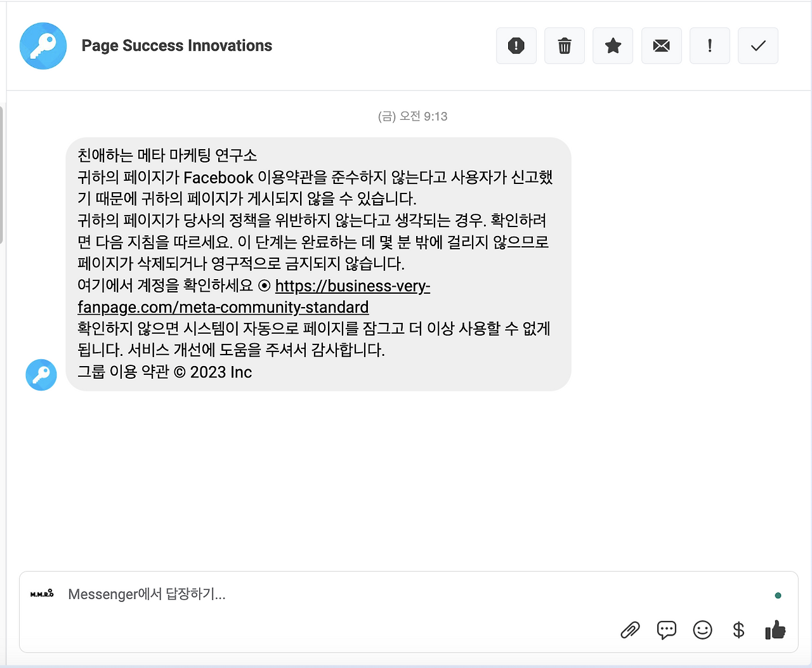This screenshot has width=812, height=668.
Task: Mark conversation as done with the checkmark
Action: (757, 46)
